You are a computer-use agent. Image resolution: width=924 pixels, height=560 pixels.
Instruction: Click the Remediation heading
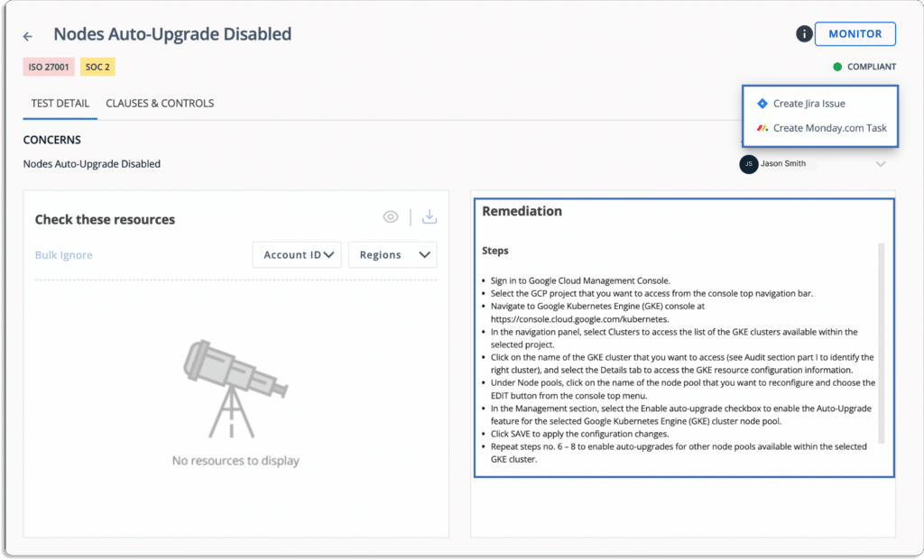pyautogui.click(x=522, y=211)
